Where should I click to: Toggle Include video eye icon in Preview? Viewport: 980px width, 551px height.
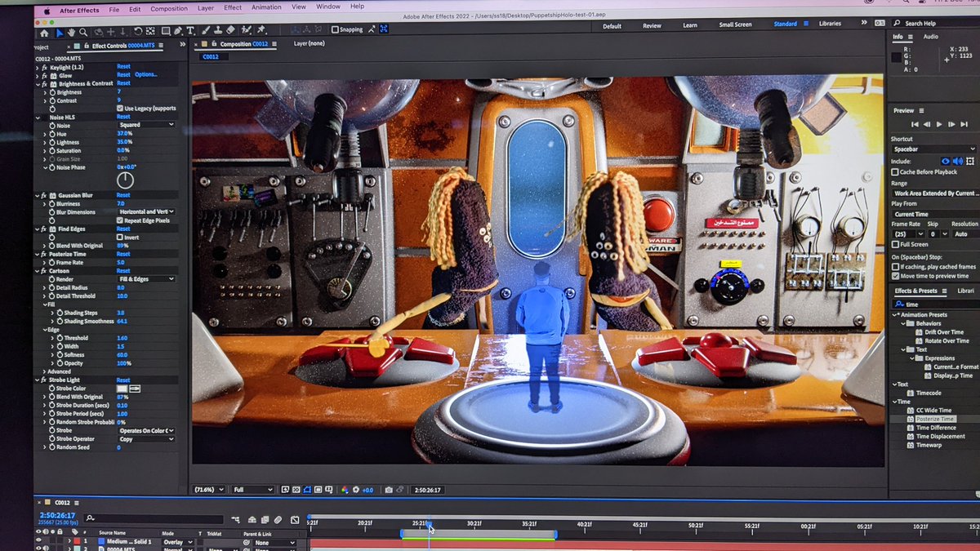(x=946, y=161)
